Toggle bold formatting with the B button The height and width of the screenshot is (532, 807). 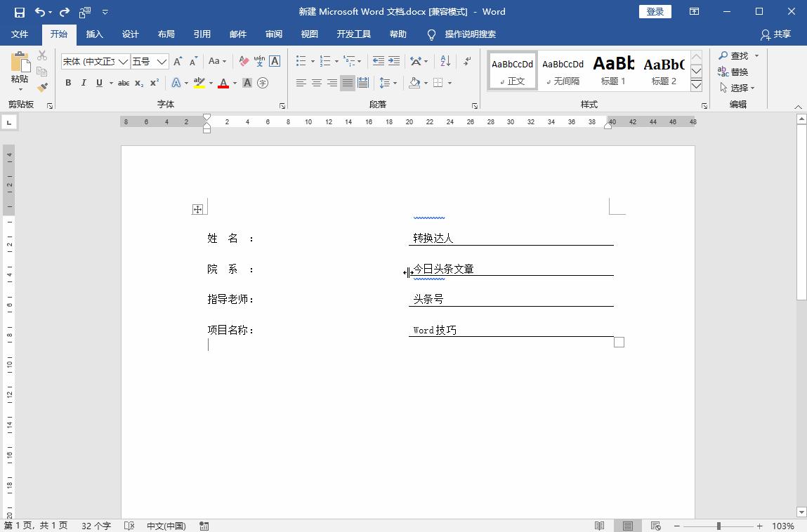[x=68, y=83]
